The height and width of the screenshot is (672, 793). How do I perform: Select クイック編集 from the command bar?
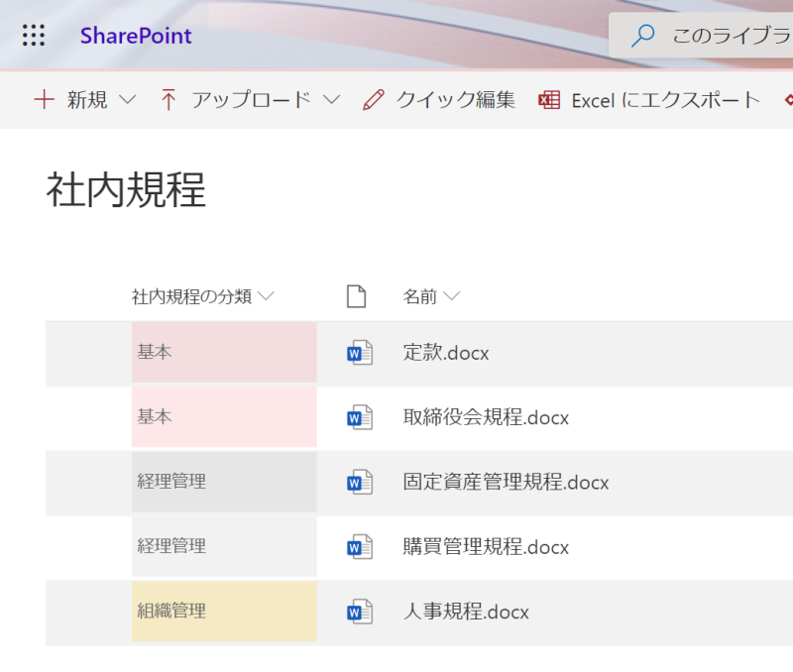tap(454, 99)
